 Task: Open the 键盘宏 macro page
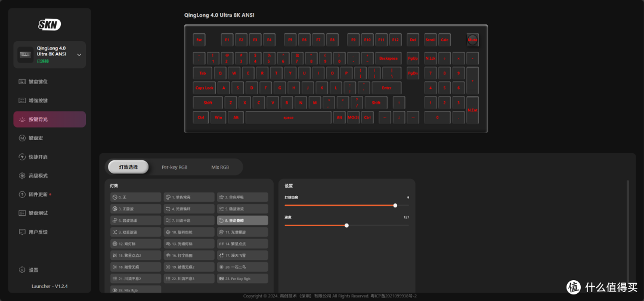pos(49,138)
